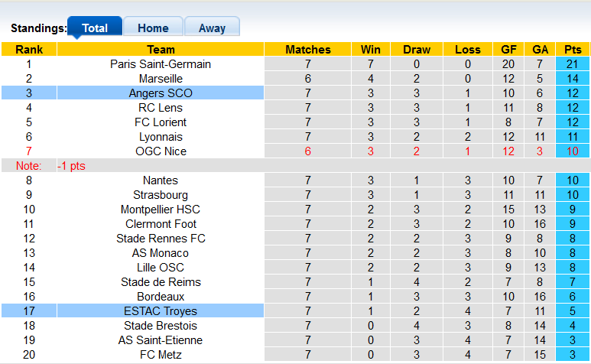
Task: Open FC Lorient team entry
Action: coord(161,122)
